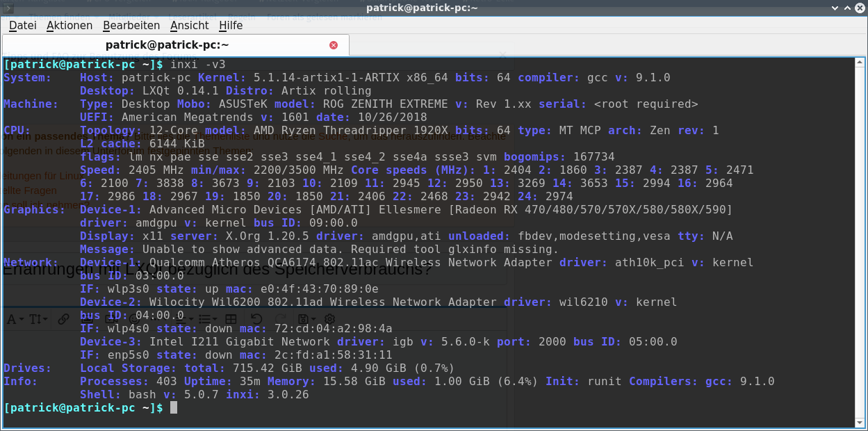Click the bogomips value "167734"
Image resolution: width=868 pixels, height=431 pixels.
click(x=594, y=156)
